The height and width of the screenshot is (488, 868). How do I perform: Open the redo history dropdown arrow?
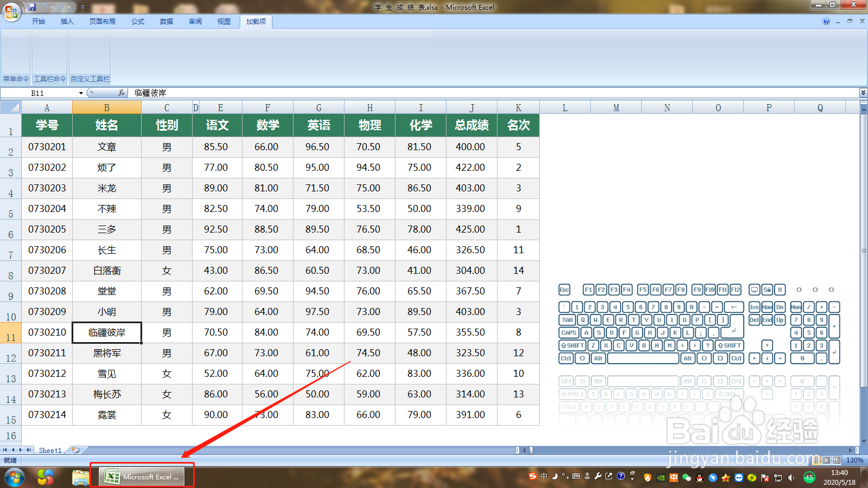(69, 8)
